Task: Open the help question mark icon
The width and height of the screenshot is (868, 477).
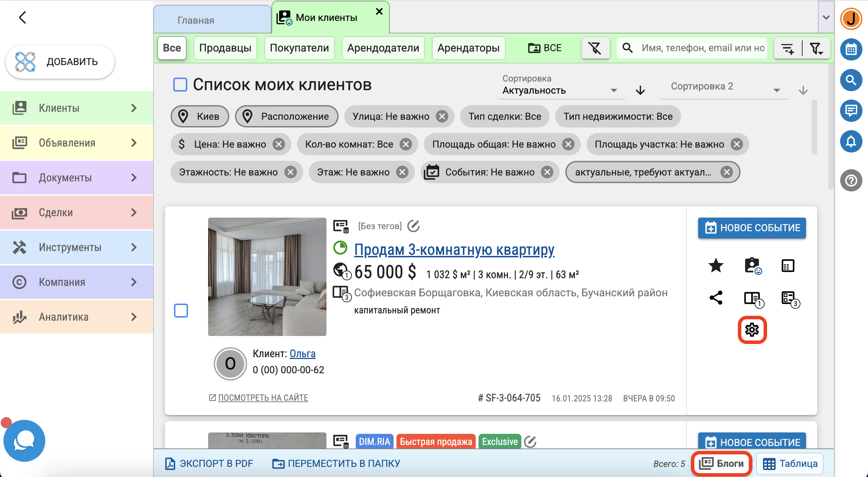Action: 851,180
